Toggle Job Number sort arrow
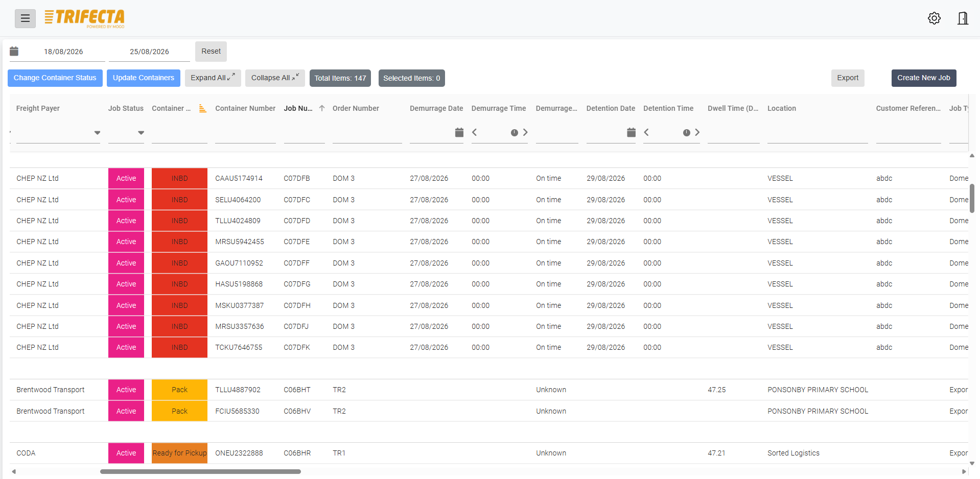 click(x=322, y=108)
